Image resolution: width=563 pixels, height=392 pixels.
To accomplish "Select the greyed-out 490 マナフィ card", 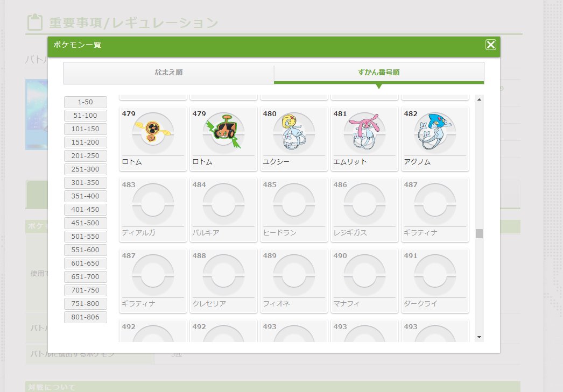I will coord(364,281).
